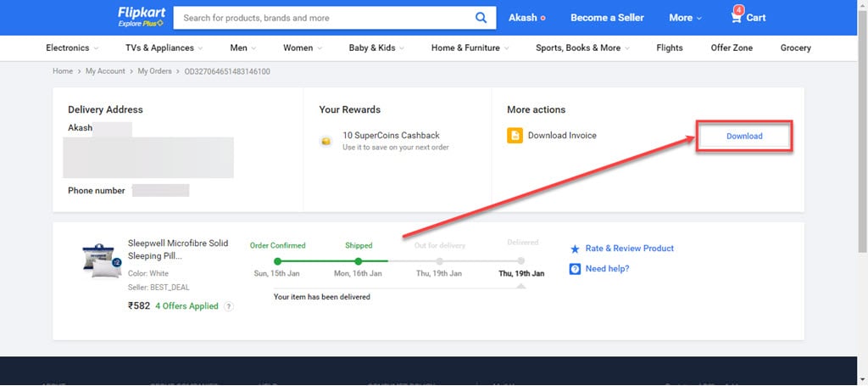Click the search magnifier icon
868x386 pixels.
[481, 18]
